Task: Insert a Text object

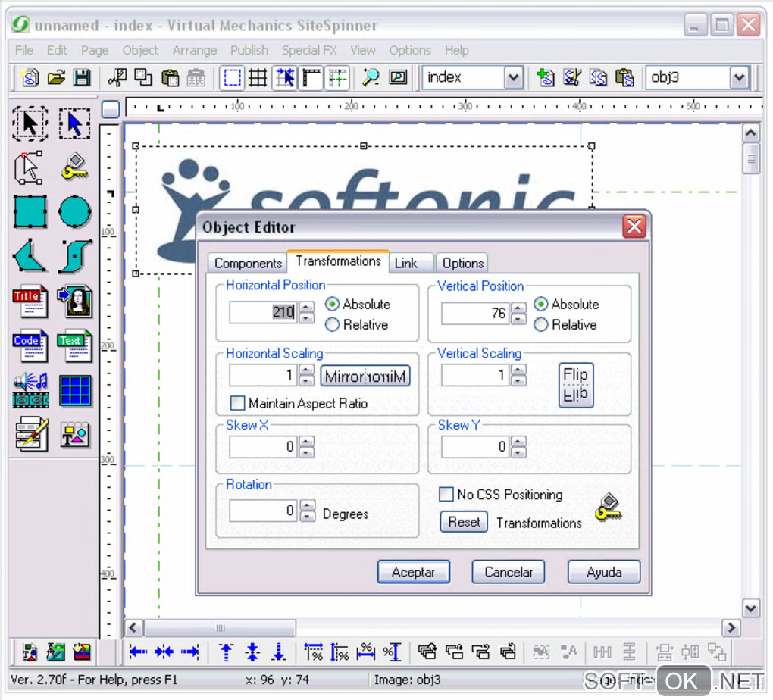Action: pyautogui.click(x=74, y=345)
